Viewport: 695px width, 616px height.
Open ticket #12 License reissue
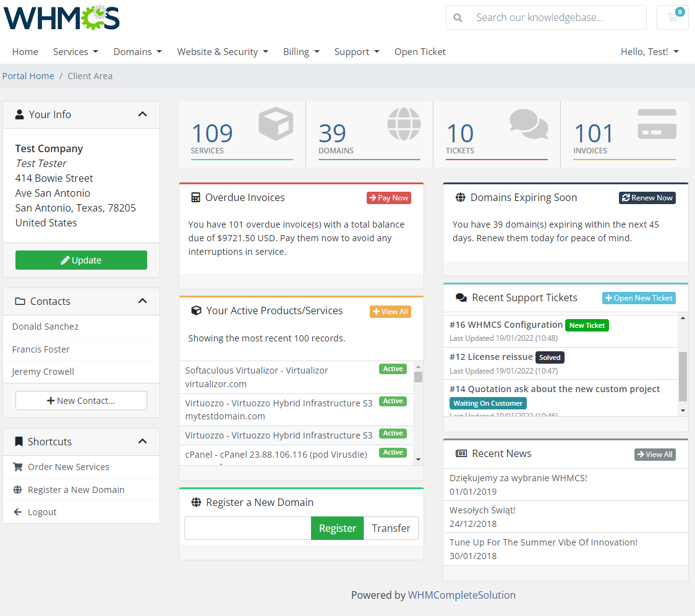(561, 364)
